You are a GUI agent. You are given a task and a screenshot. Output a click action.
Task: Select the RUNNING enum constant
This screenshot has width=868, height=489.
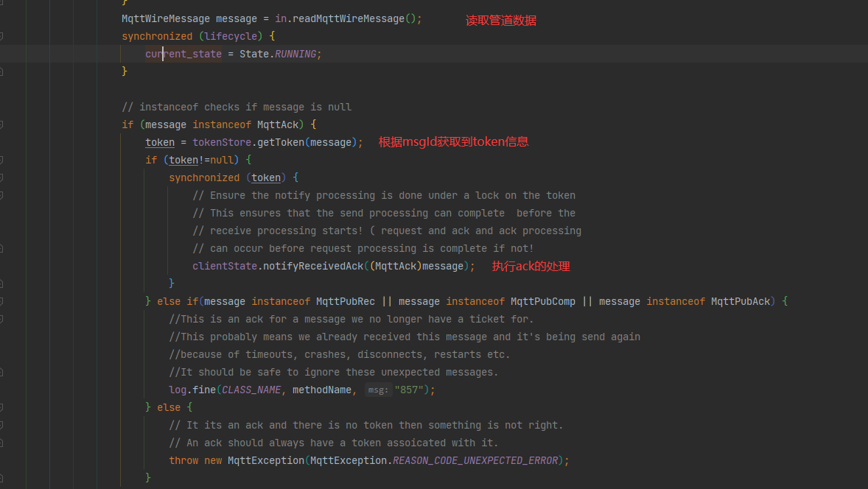pos(295,54)
